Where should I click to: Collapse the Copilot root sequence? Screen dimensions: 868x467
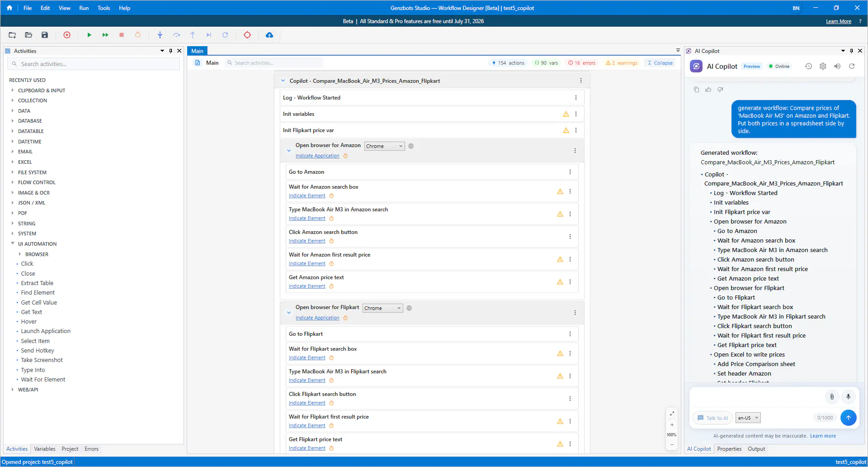coord(283,81)
